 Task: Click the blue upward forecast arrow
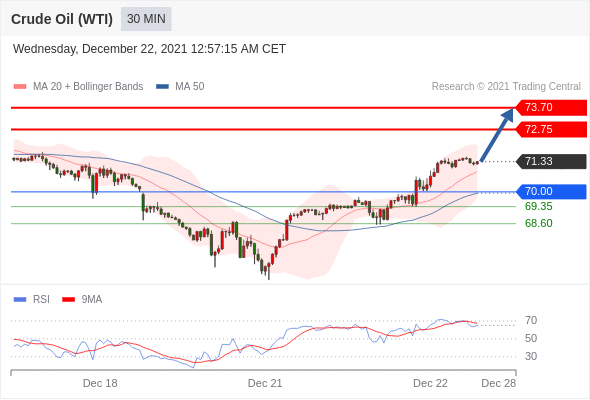point(497,135)
